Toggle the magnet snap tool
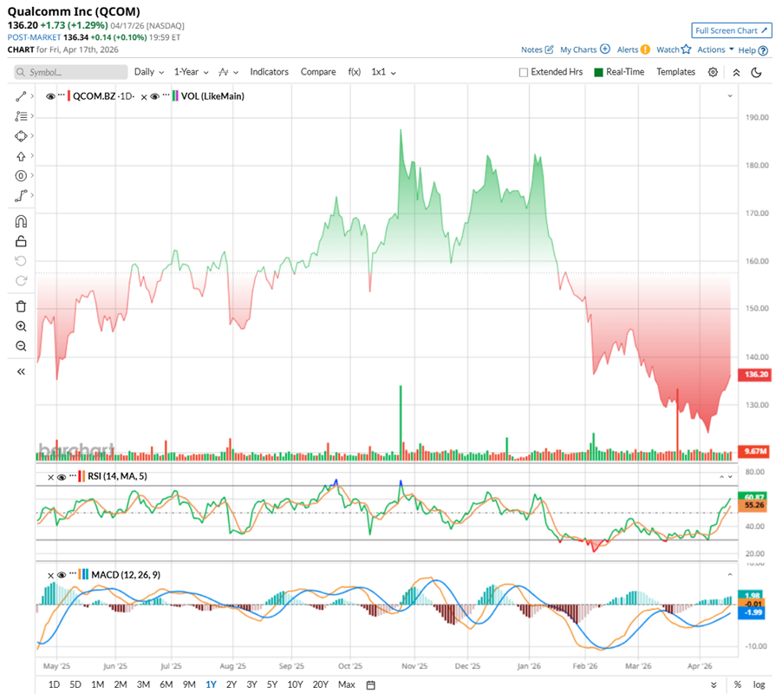This screenshot has height=700, width=782. tap(21, 221)
